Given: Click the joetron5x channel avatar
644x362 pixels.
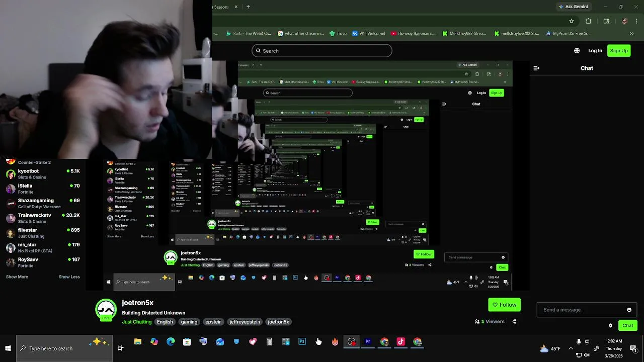Looking at the screenshot, I should [x=106, y=310].
